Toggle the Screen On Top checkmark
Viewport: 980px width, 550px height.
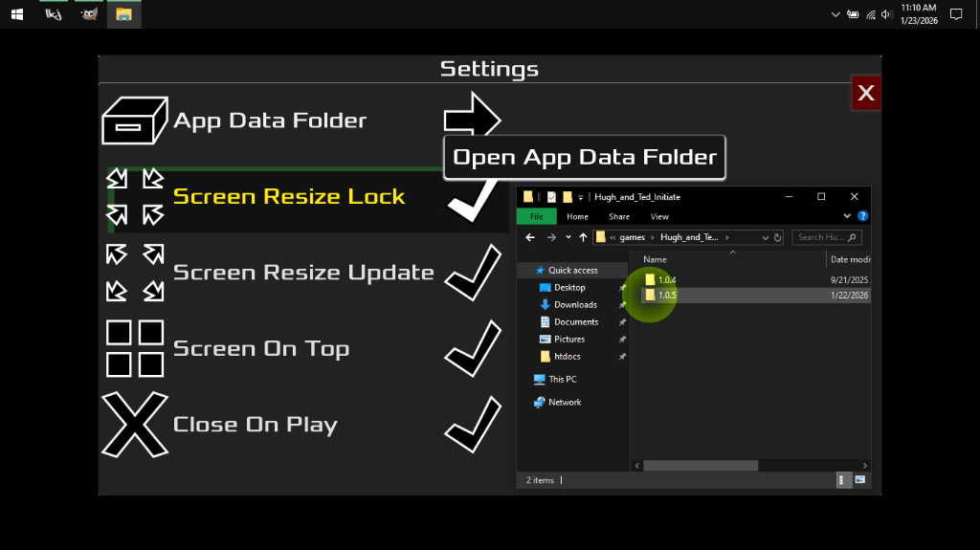point(473,349)
